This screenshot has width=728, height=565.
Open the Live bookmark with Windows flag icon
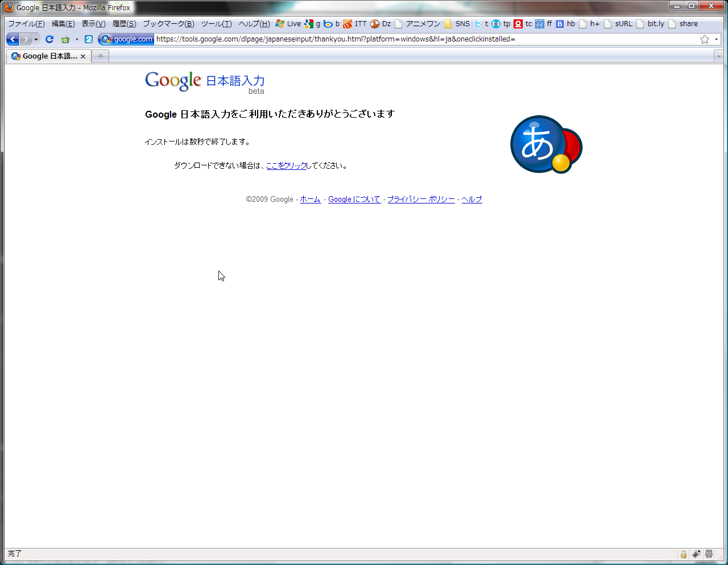click(x=288, y=24)
